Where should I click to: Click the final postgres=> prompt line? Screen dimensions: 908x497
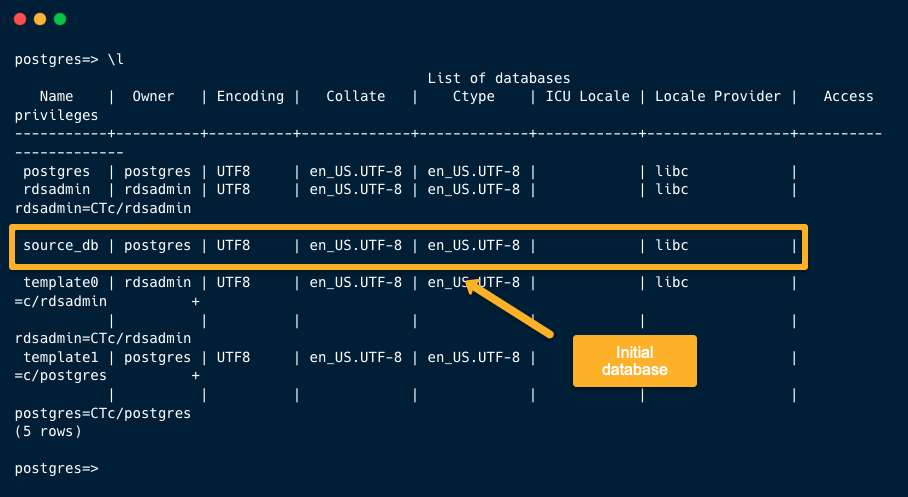56,469
